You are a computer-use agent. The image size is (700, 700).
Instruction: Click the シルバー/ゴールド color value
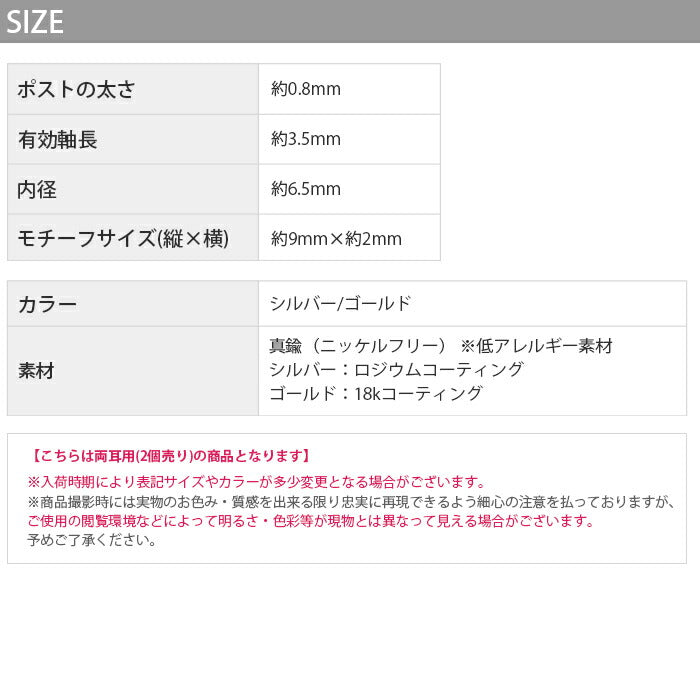pos(340,304)
